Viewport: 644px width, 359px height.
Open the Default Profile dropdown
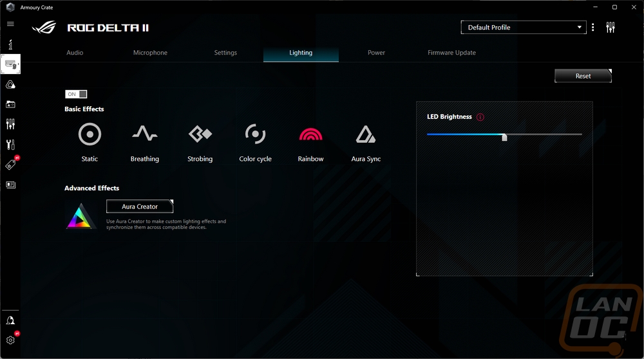(524, 28)
